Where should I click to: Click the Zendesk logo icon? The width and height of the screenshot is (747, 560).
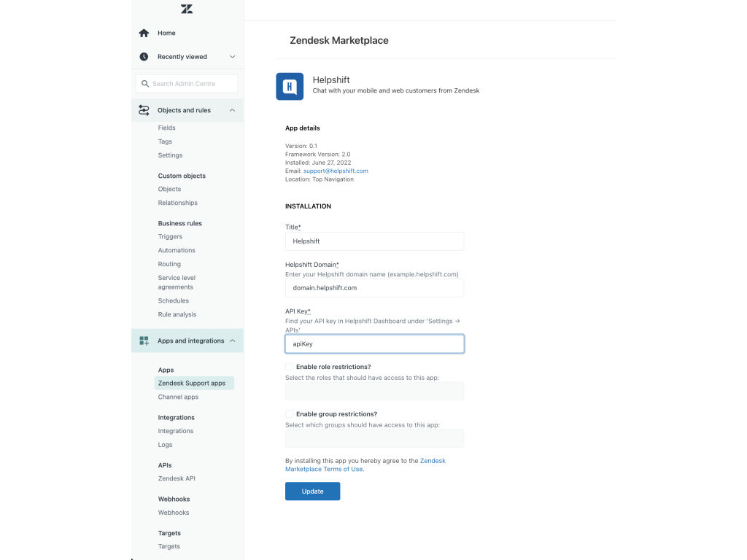click(187, 9)
